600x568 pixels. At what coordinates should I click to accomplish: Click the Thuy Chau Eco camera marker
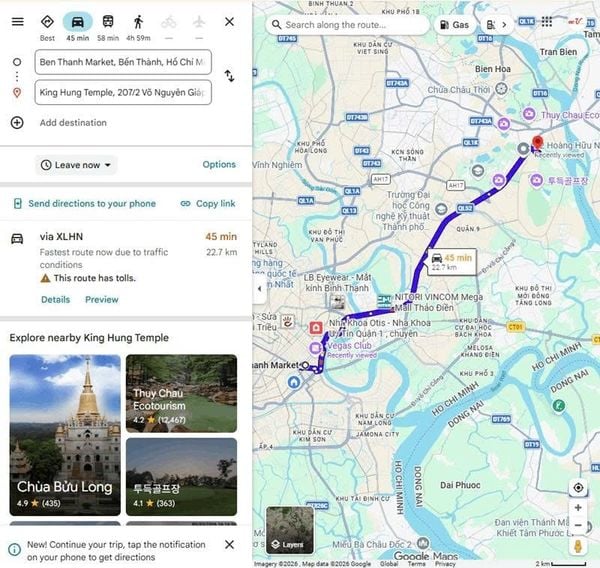529,114
